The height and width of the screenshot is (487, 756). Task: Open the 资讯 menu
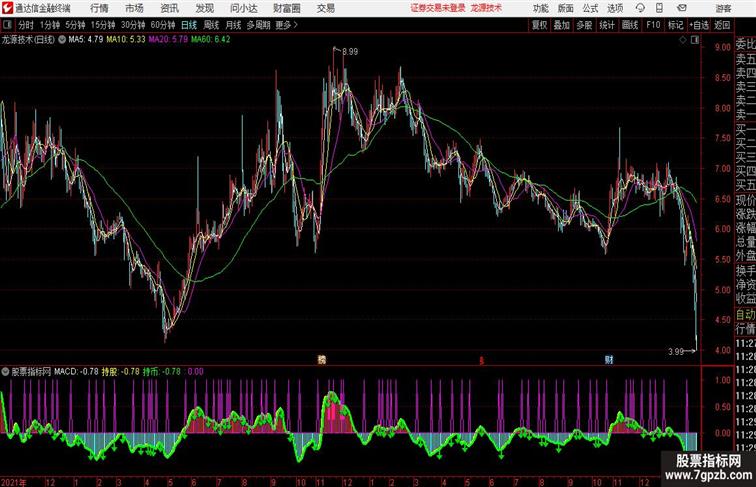pyautogui.click(x=169, y=8)
